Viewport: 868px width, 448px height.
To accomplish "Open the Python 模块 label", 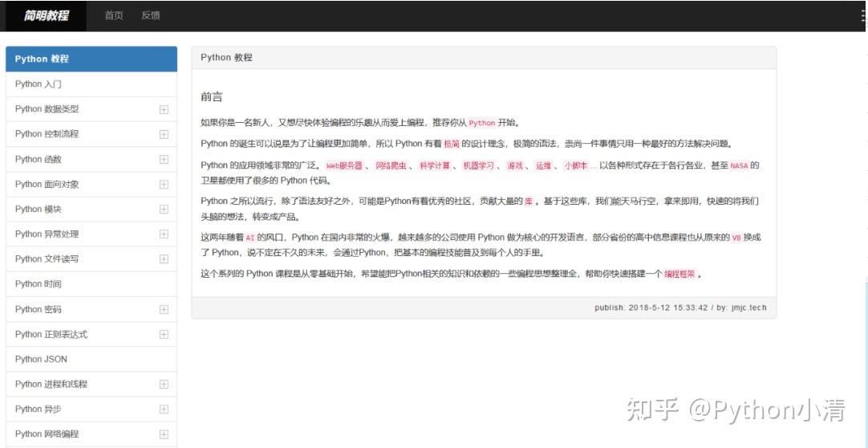I will [39, 210].
